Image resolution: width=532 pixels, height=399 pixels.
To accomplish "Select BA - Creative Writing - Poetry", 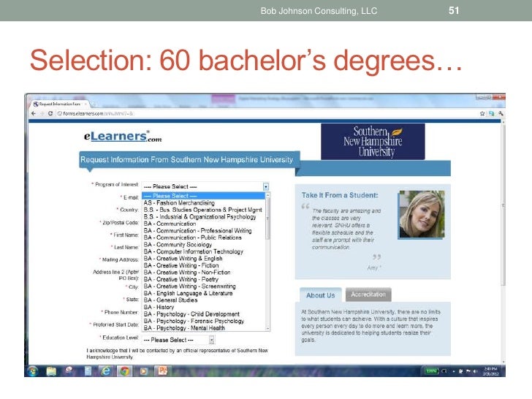I will coord(204,279).
